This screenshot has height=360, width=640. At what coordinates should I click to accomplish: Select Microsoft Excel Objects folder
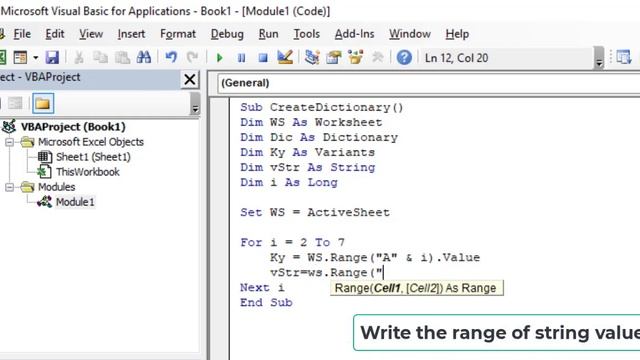[x=91, y=142]
